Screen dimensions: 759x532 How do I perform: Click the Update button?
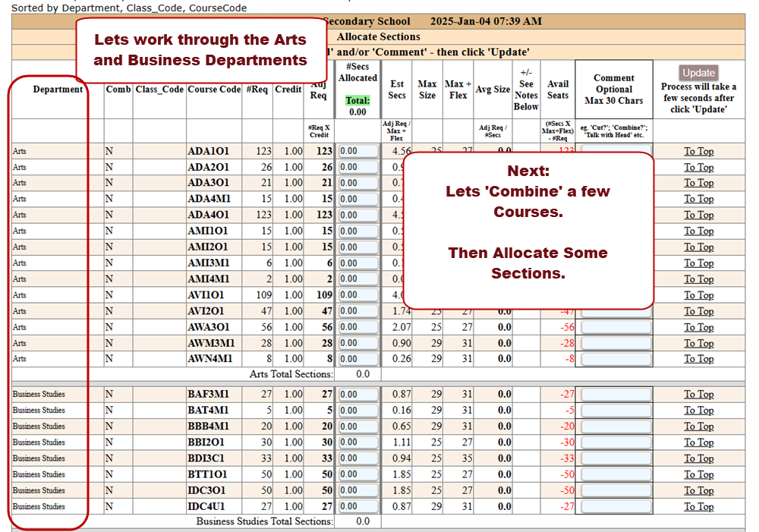coord(698,73)
